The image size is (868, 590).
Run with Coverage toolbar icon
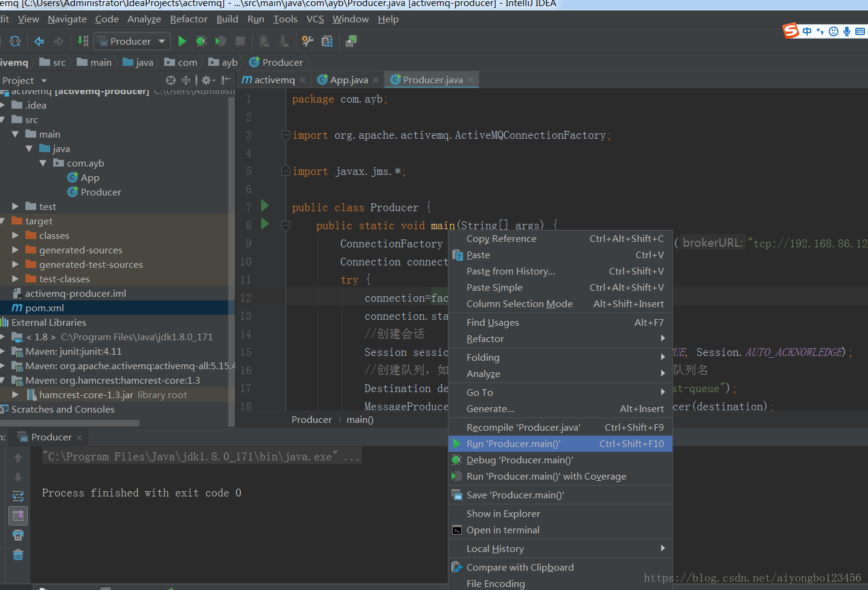(x=221, y=41)
